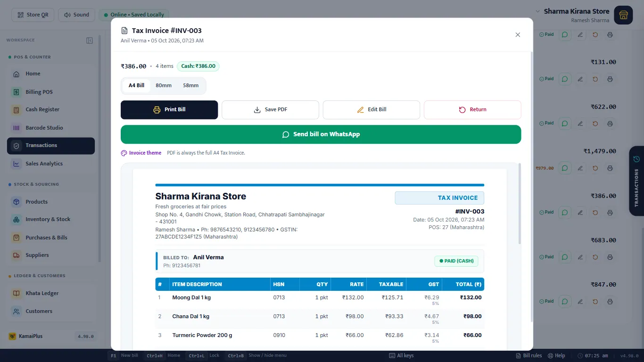Open Help in the status bar
The image size is (644, 362).
(556, 355)
